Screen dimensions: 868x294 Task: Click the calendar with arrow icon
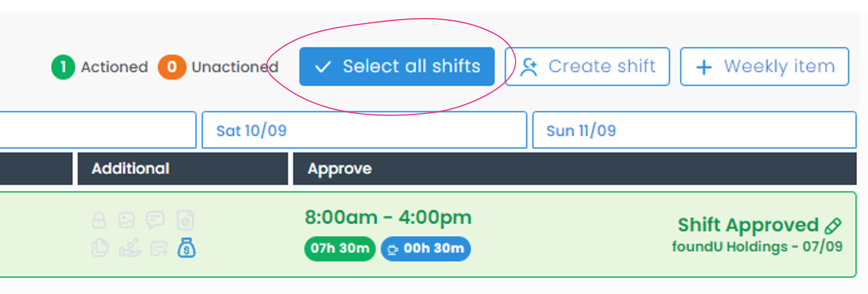pos(159,248)
